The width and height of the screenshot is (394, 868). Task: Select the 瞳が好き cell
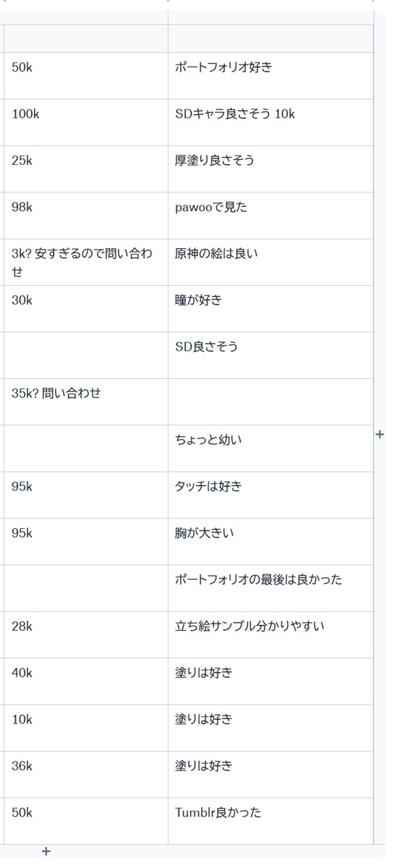[270, 309]
